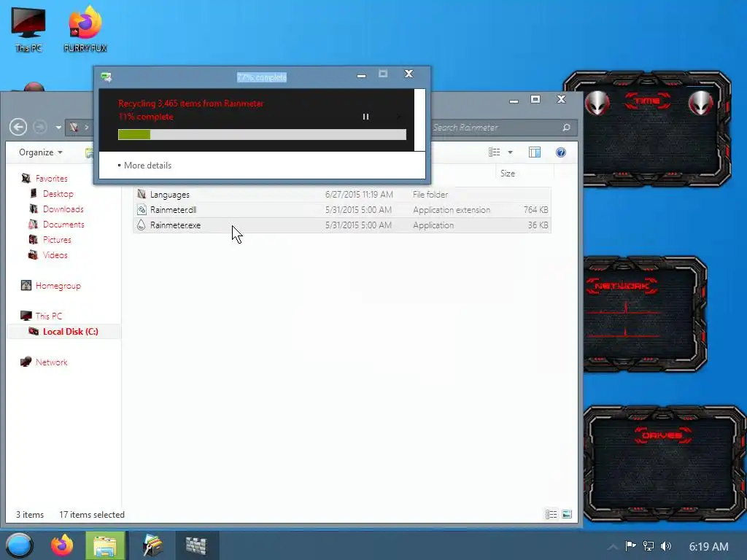
Task: Open Videos in Favorites
Action: (x=55, y=254)
